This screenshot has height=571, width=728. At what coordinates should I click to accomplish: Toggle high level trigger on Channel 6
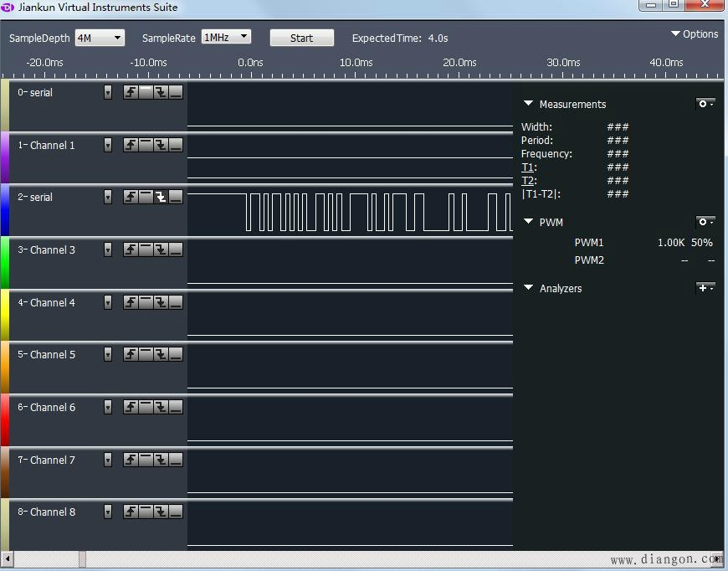(x=146, y=407)
